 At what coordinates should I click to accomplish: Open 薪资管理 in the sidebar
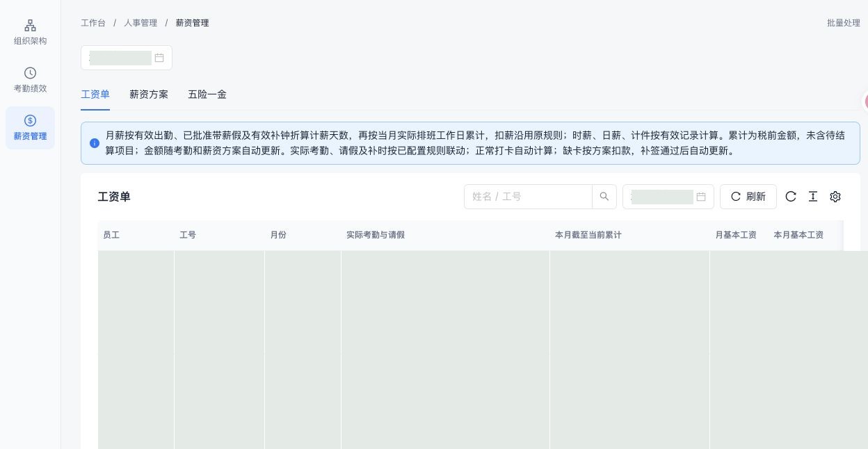(31, 128)
